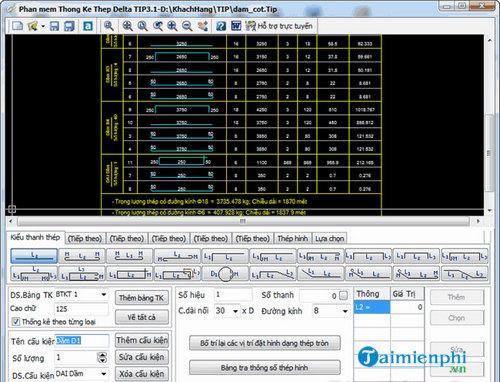
Task: Click the Vẽ tất cả button
Action: point(141,317)
